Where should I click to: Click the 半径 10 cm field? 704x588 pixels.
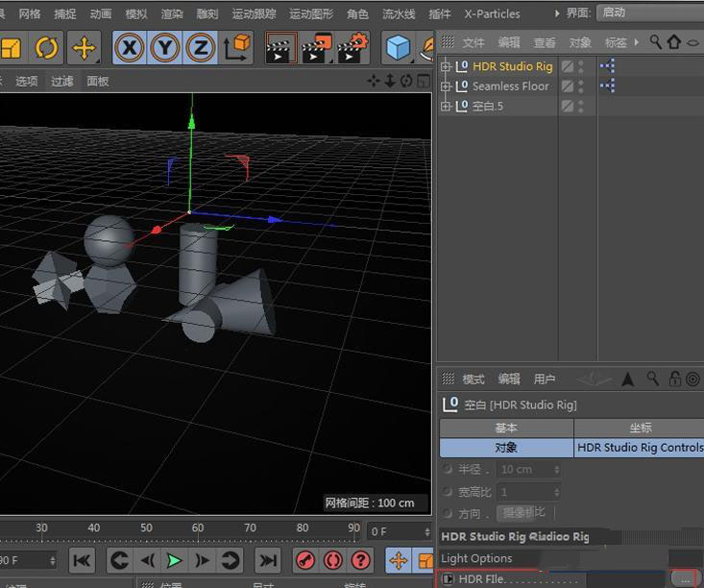coord(529,470)
